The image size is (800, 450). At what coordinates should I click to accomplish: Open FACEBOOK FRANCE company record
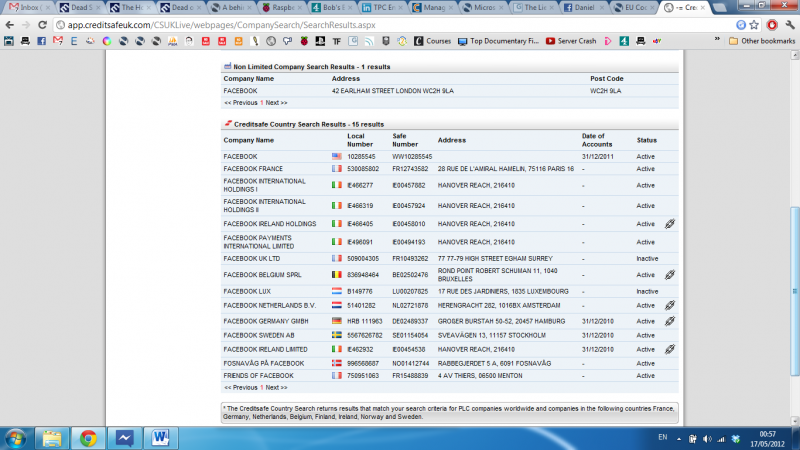tap(253, 169)
